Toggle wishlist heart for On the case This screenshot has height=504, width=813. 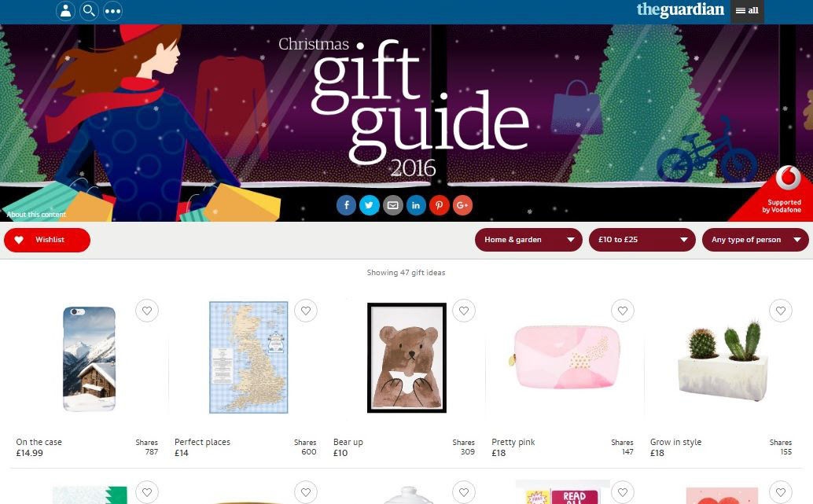point(147,311)
